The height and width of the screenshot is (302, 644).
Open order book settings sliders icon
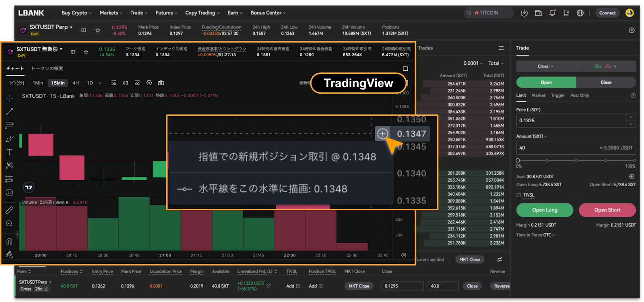point(501,48)
